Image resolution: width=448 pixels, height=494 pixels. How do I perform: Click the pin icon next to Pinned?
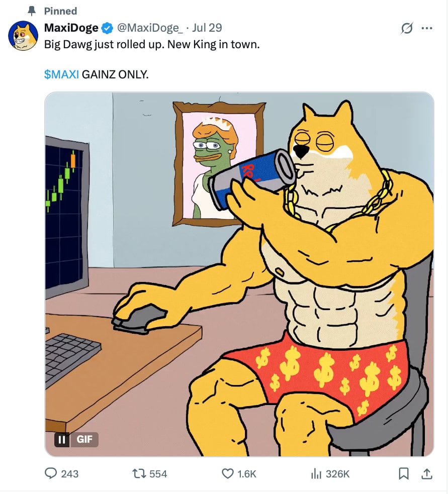[x=32, y=11]
